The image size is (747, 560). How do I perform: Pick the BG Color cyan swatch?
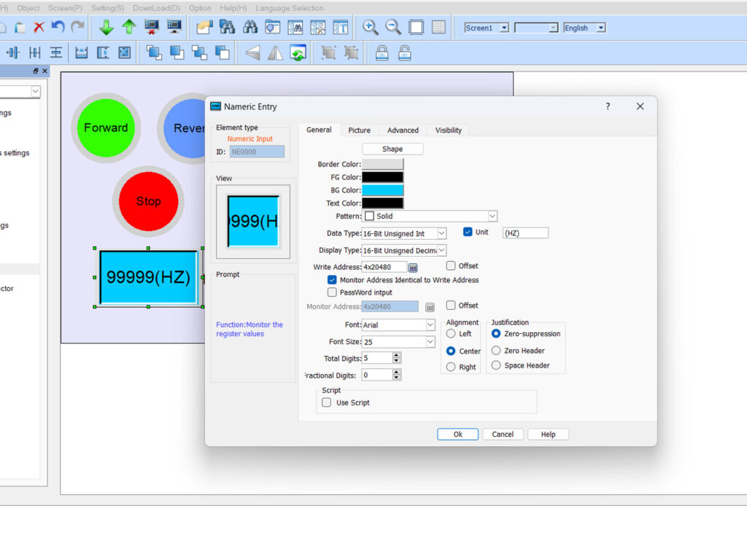[382, 190]
